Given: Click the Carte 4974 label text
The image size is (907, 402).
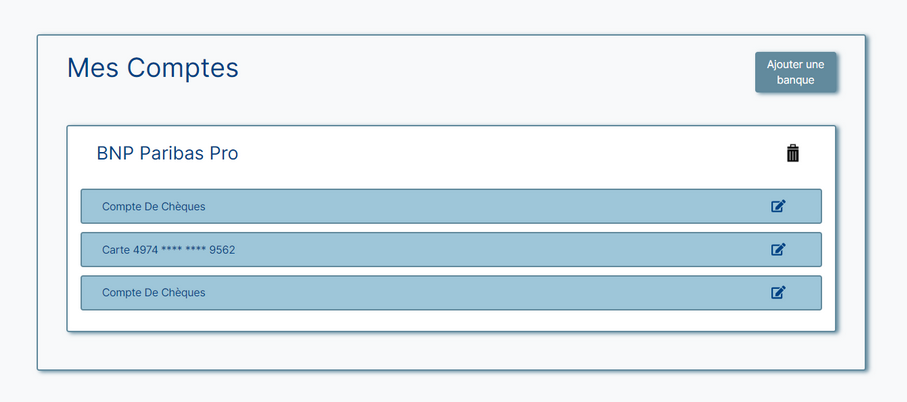Looking at the screenshot, I should [168, 250].
